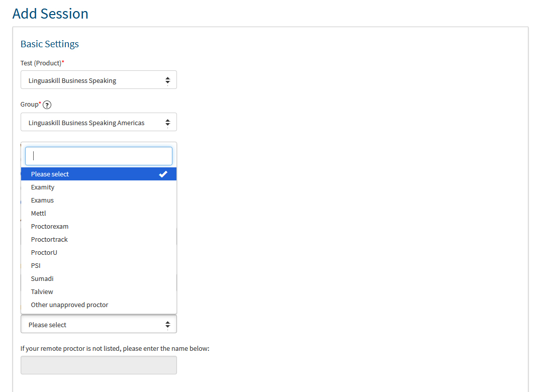The image size is (542, 392).
Task: Choose the highlighted Please select option
Action: coord(99,174)
